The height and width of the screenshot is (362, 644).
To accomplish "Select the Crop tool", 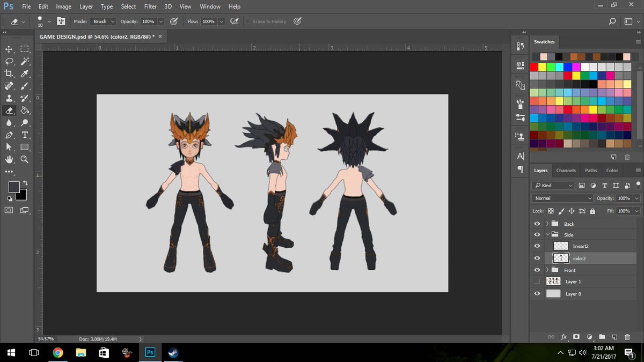I will [9, 73].
